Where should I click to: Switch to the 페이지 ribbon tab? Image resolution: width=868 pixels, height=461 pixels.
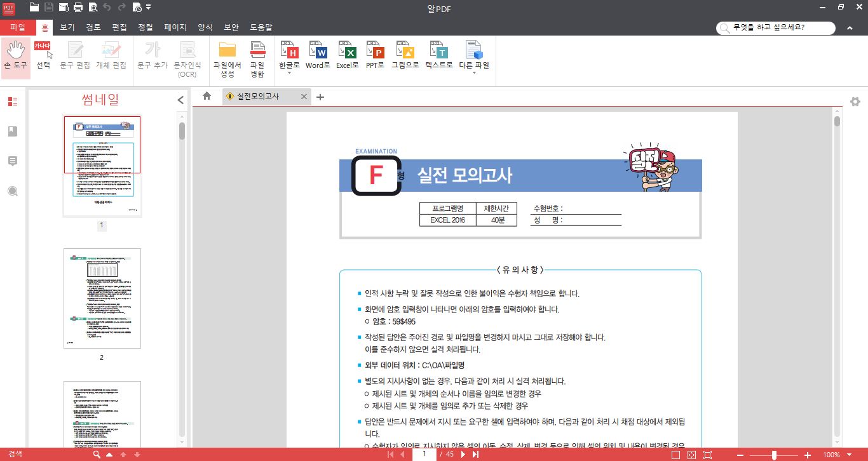175,28
